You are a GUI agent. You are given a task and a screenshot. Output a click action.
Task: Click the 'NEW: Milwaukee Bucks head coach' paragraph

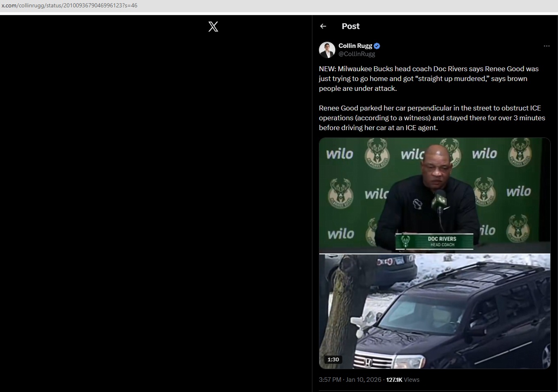pos(429,79)
